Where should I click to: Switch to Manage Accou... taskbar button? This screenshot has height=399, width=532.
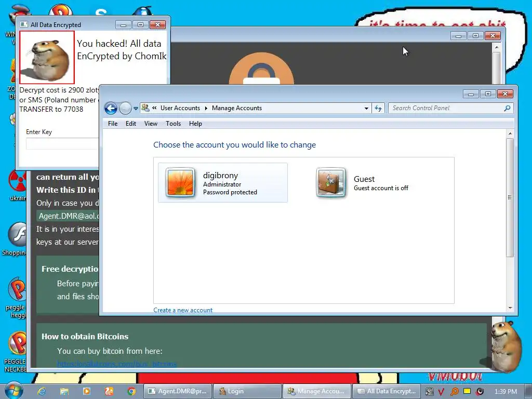point(317,391)
